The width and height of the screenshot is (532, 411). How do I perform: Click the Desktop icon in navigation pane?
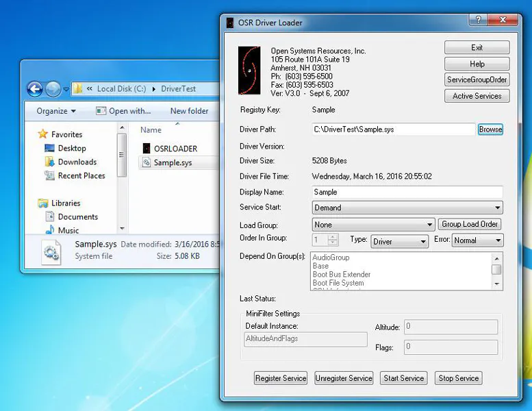pos(49,149)
